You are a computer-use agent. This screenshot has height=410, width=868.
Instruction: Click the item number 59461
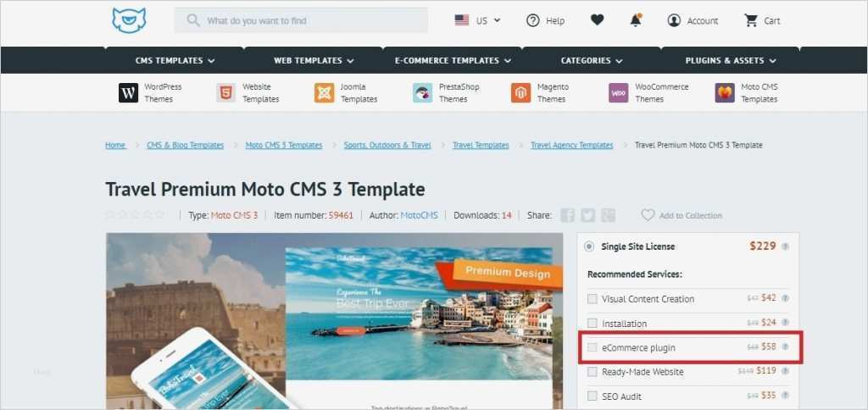coord(341,215)
